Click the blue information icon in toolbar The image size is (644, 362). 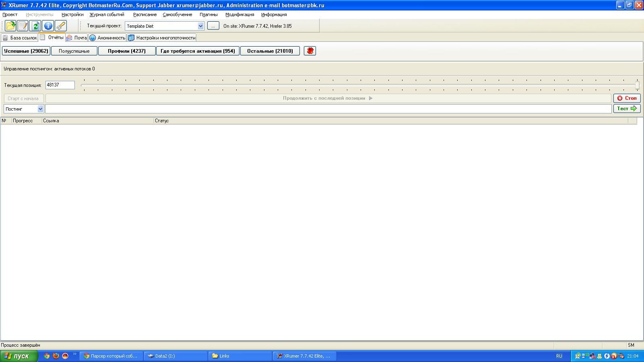point(48,26)
